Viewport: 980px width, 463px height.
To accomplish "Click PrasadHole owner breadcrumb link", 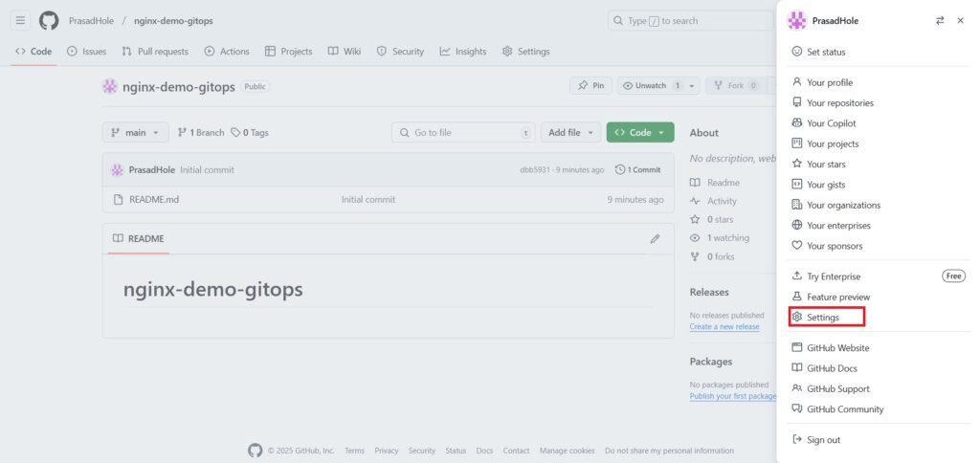I will pyautogui.click(x=91, y=21).
